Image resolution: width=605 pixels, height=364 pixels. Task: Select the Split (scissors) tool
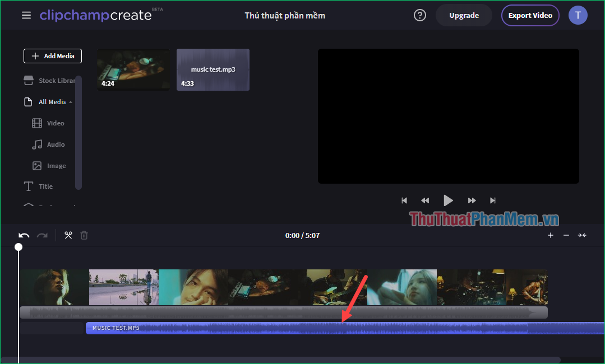pyautogui.click(x=68, y=235)
